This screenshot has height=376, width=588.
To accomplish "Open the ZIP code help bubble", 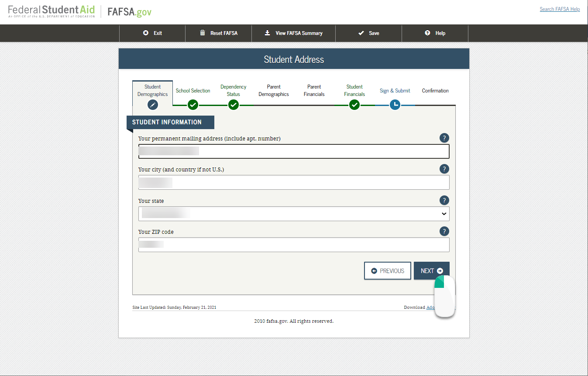I will point(444,231).
